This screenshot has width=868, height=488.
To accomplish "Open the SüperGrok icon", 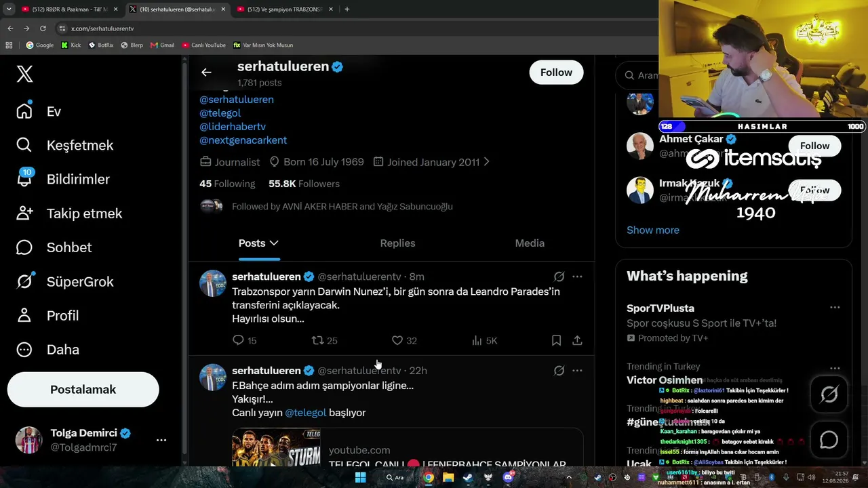I will tap(24, 281).
